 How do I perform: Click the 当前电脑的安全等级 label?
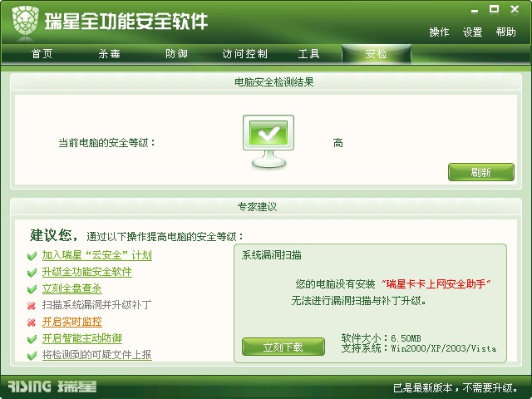coord(107,143)
